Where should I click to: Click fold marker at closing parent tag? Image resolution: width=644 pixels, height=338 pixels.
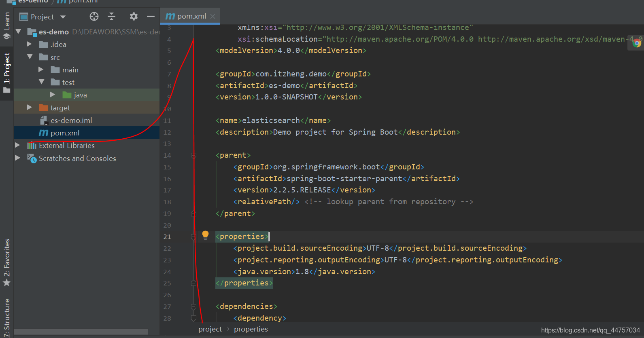(x=193, y=213)
